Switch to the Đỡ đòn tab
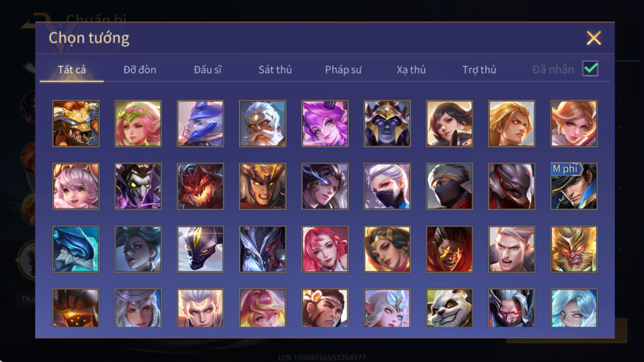The height and width of the screenshot is (362, 644). pos(140,70)
